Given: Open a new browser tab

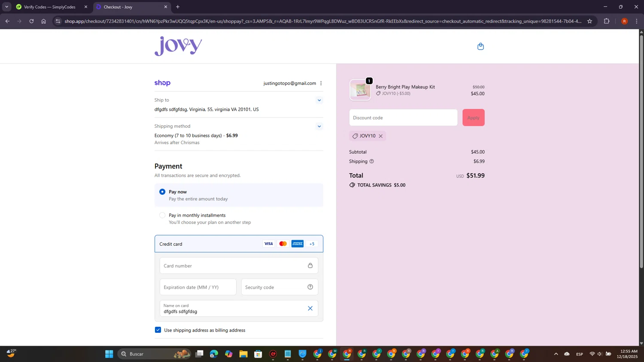Looking at the screenshot, I should (178, 7).
